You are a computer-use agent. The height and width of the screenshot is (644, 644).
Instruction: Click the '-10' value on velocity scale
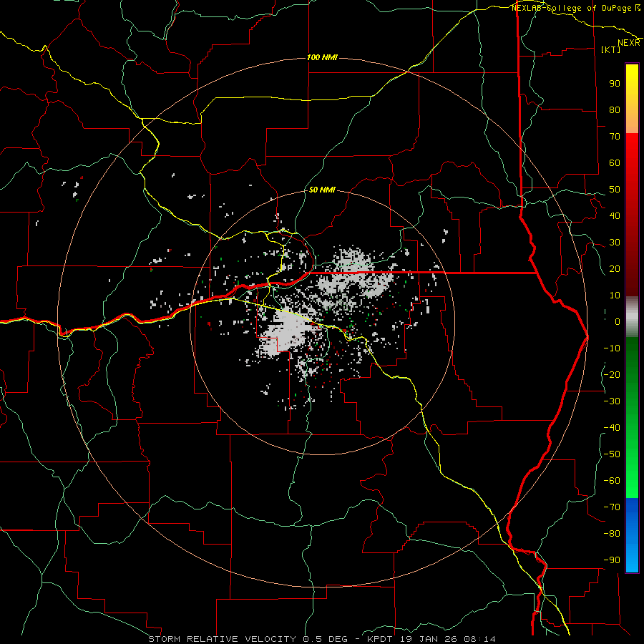coord(612,348)
